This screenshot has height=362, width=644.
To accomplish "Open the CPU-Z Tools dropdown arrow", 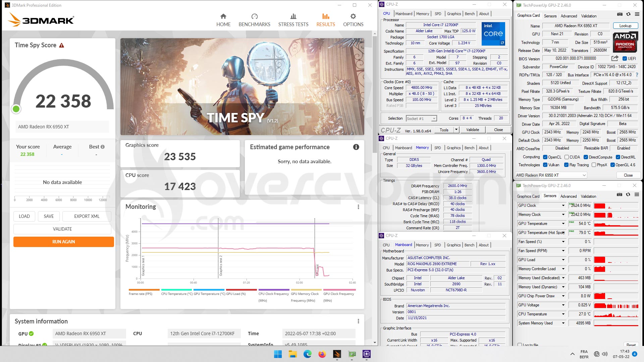I will pyautogui.click(x=456, y=130).
